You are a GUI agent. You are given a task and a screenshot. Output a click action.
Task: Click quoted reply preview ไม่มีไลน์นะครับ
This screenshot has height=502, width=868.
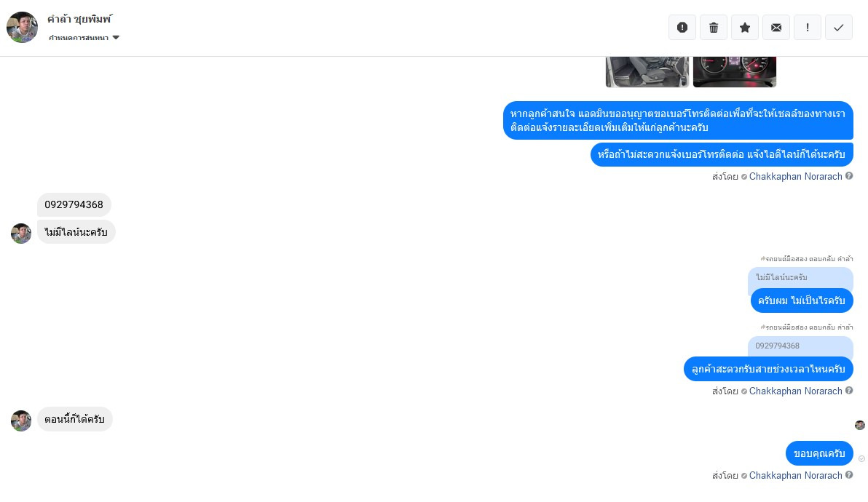tap(800, 277)
